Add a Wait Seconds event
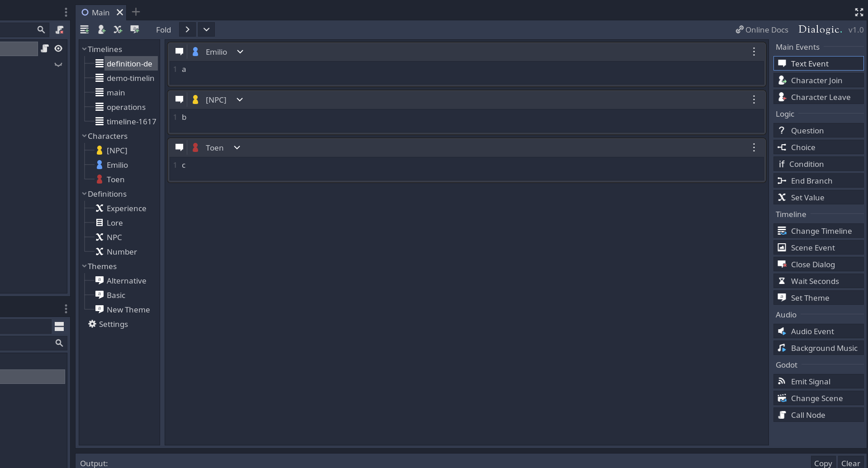The image size is (868, 468). 818,281
